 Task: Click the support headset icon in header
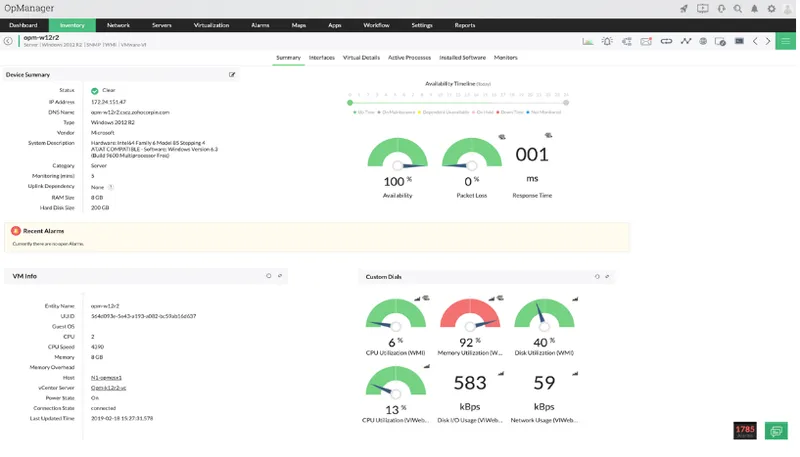point(721,9)
